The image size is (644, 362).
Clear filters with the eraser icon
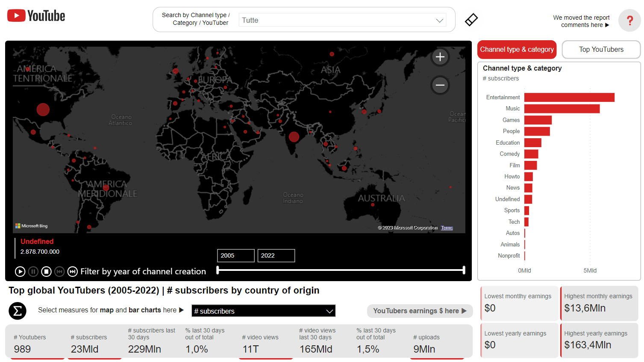point(471,20)
